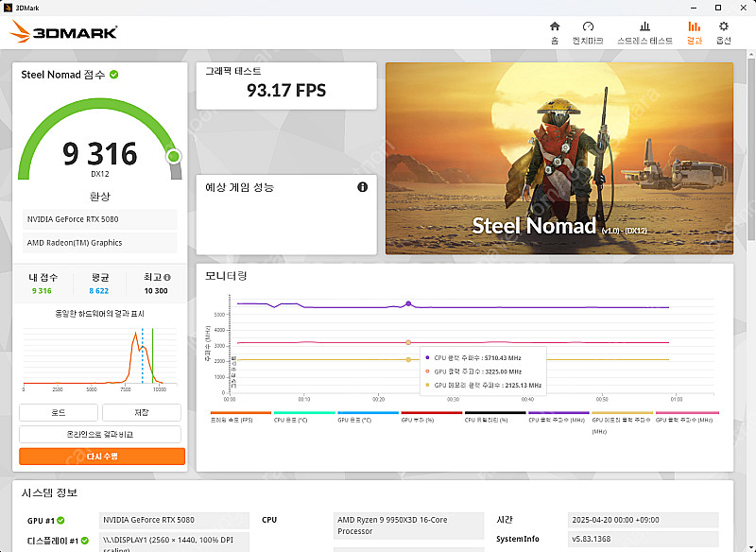This screenshot has height=552, width=756.
Task: Click the 93.17 FPS graphics test value
Action: pos(286,90)
